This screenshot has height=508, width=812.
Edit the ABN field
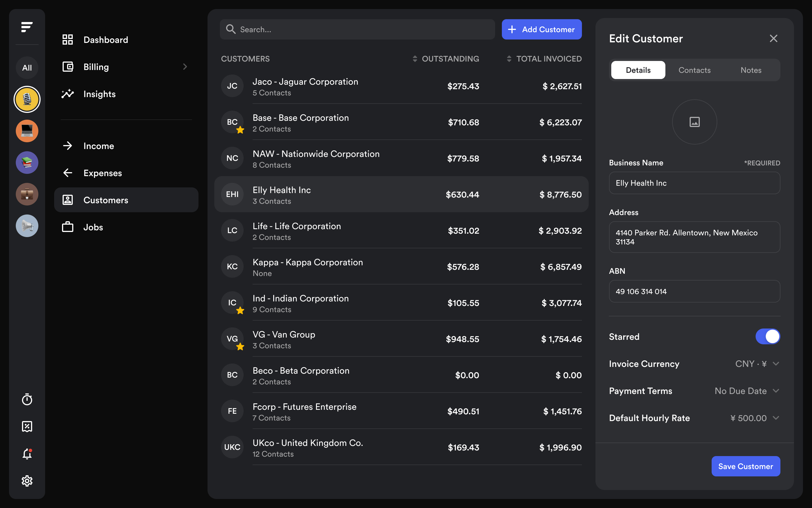[694, 291]
